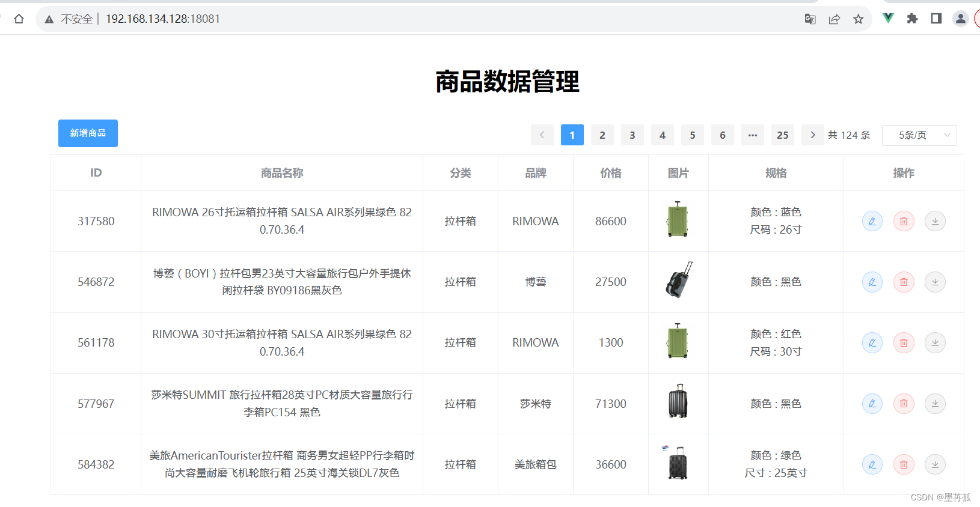980x507 pixels.
Task: Download product row 317580
Action: [x=935, y=221]
